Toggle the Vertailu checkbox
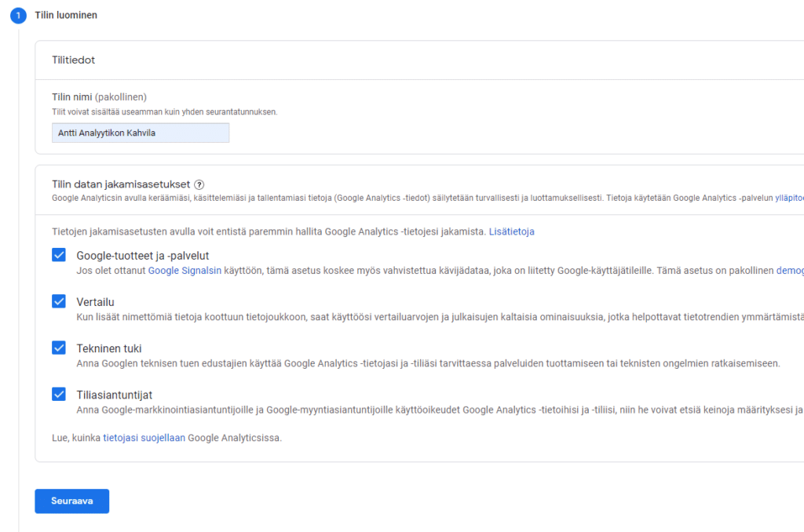Viewport: 804px width, 532px height. coord(59,301)
